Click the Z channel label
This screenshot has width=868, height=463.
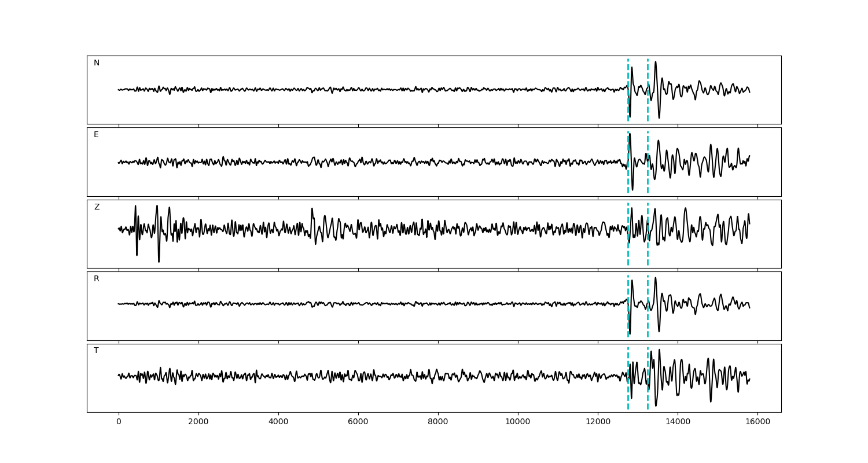(x=97, y=207)
